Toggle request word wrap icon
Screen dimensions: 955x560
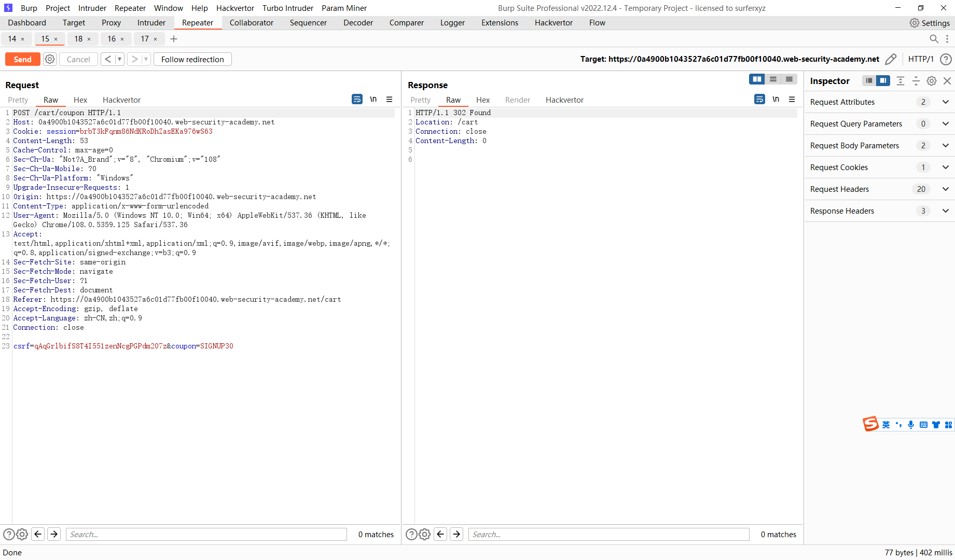click(357, 99)
